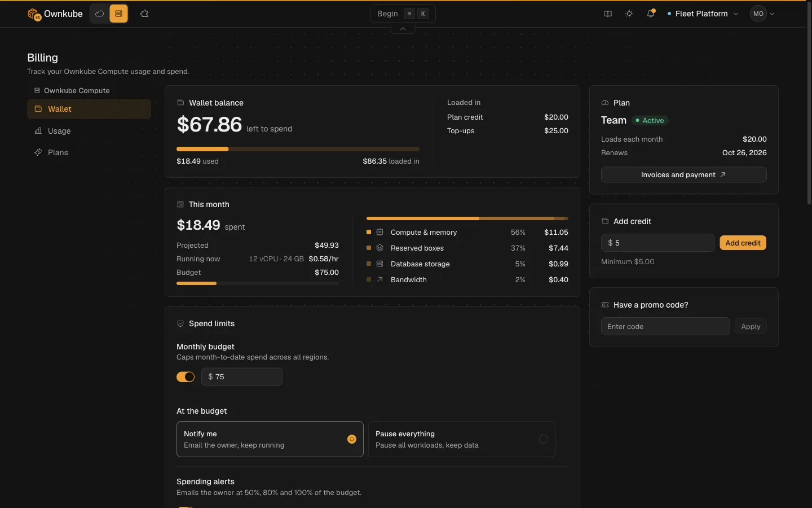Click the monthly Budget progress bar

point(258,283)
